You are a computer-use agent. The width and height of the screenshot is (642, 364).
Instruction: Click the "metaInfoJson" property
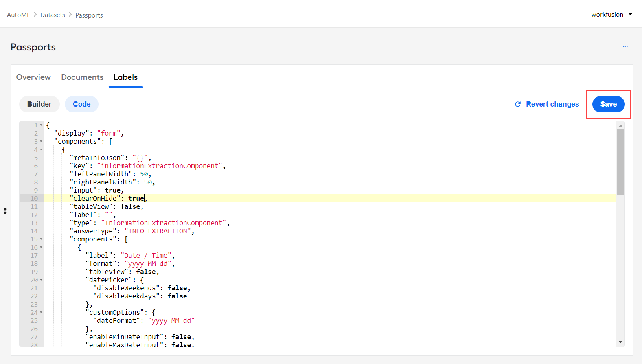coord(97,158)
